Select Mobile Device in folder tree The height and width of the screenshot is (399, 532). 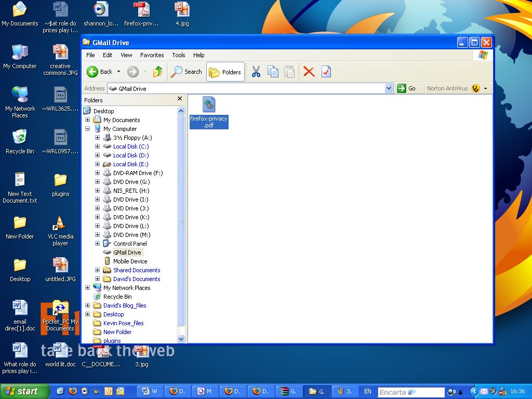pos(130,261)
